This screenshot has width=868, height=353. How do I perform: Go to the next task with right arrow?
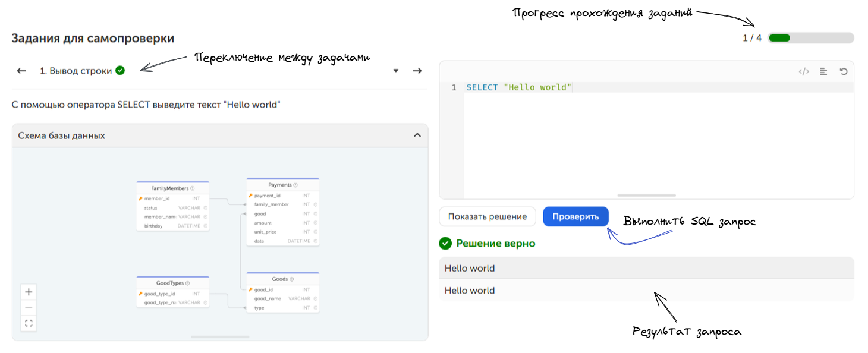point(417,71)
